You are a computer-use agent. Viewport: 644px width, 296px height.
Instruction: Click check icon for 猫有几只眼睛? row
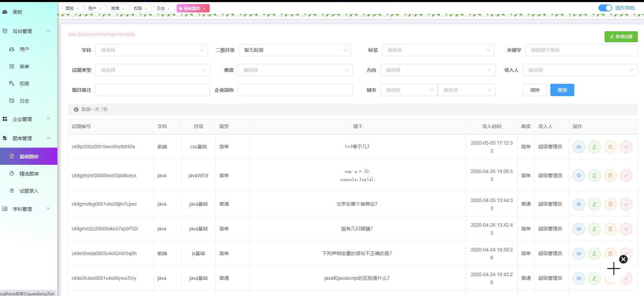626,229
